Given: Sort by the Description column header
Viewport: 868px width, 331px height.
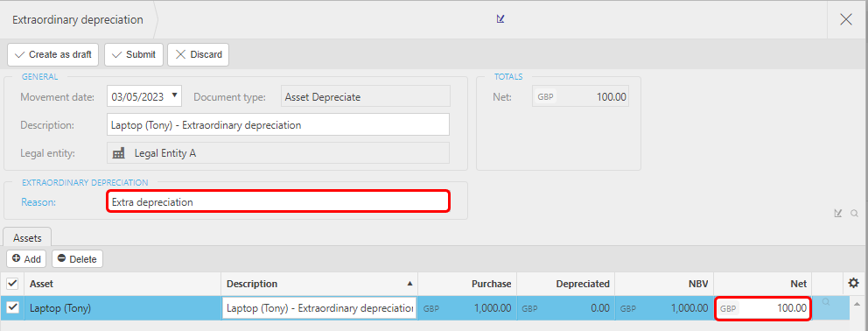Looking at the screenshot, I should pos(319,284).
